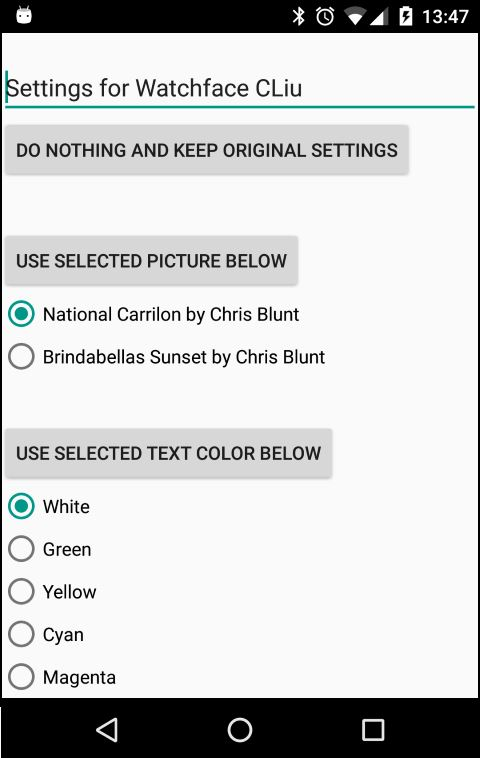Tap the Android back navigation icon
Viewport: 480px width, 758px height.
click(107, 729)
